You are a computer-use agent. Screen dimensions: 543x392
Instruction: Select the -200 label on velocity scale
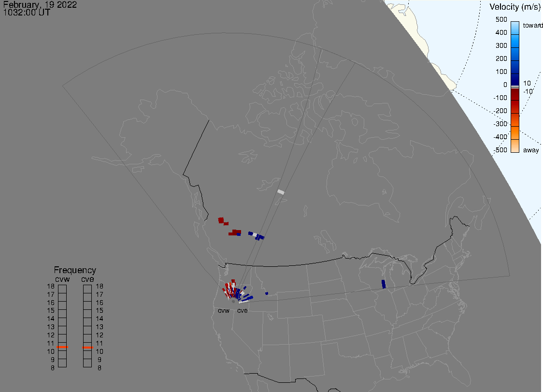(x=500, y=111)
